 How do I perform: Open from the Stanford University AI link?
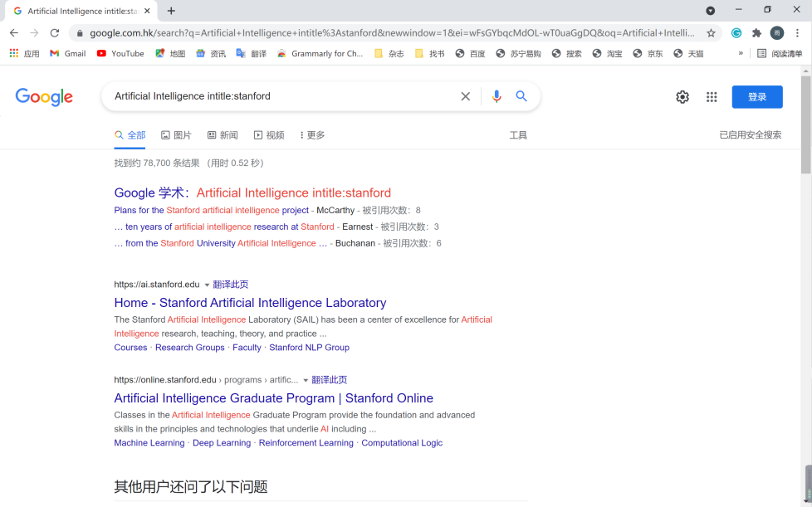221,243
